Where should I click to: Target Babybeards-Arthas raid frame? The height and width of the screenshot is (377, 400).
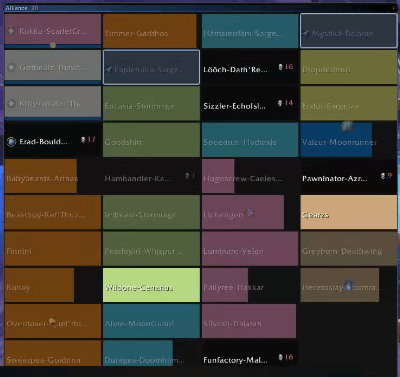(53, 176)
